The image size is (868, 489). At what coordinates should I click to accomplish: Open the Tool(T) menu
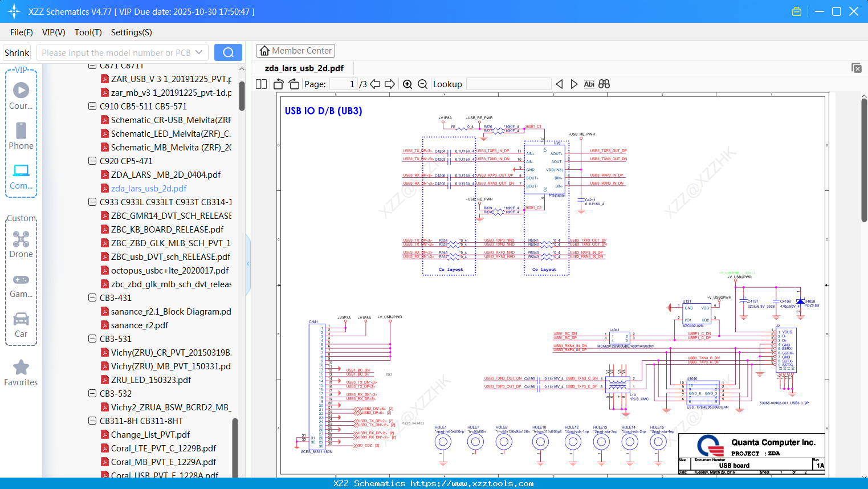tap(88, 32)
